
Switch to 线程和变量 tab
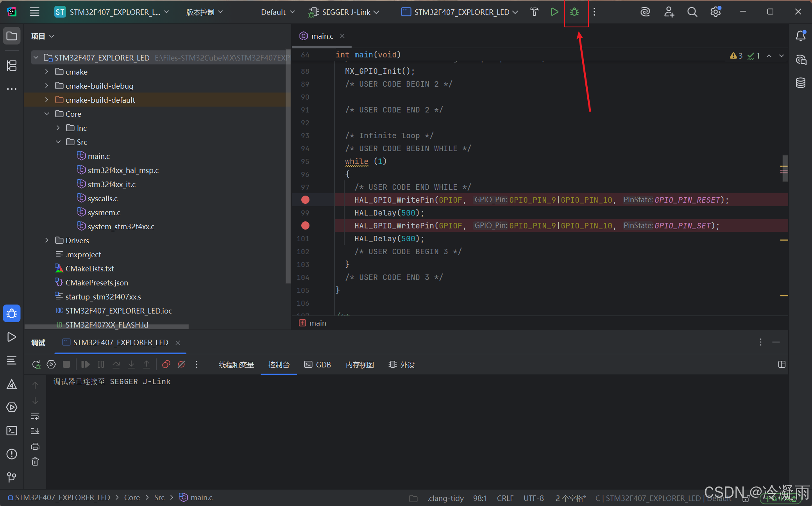236,365
